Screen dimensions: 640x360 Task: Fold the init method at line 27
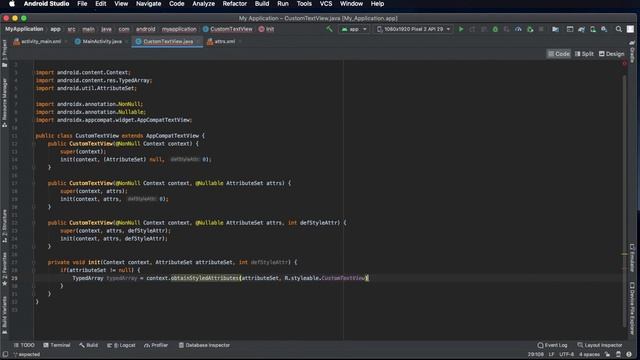pos(34,262)
